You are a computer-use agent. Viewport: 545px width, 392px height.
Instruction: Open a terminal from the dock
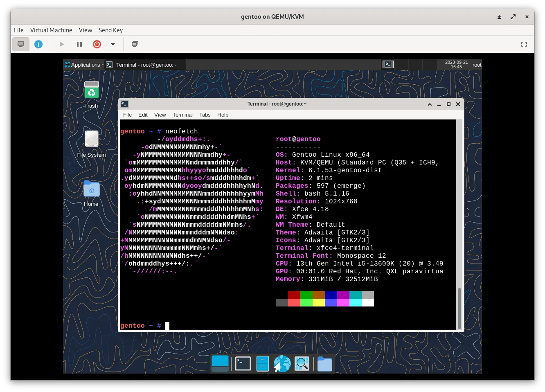pos(243,363)
